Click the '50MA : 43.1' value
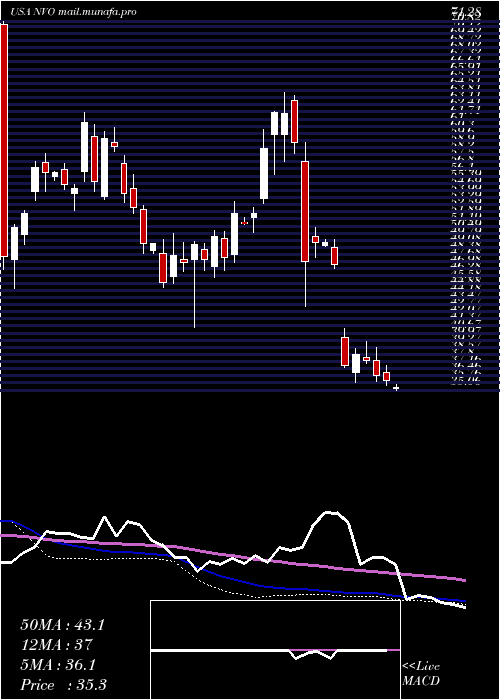This screenshot has width=500, height=700. point(62,625)
